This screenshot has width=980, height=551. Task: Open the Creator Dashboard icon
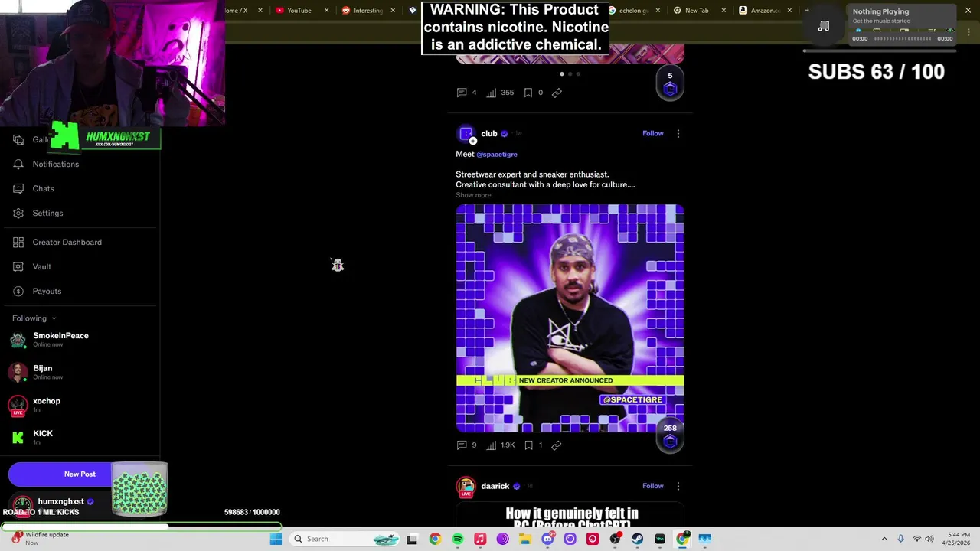tap(18, 242)
